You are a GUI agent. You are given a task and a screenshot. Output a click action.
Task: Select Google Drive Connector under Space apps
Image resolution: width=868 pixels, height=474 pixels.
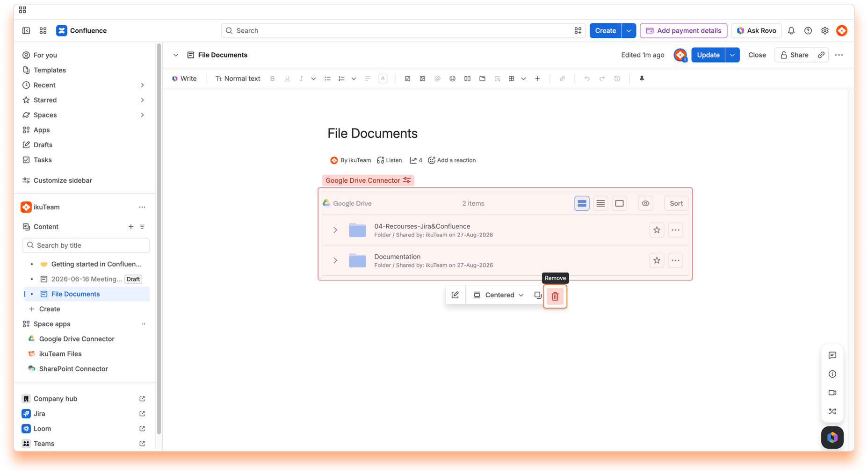(77, 339)
